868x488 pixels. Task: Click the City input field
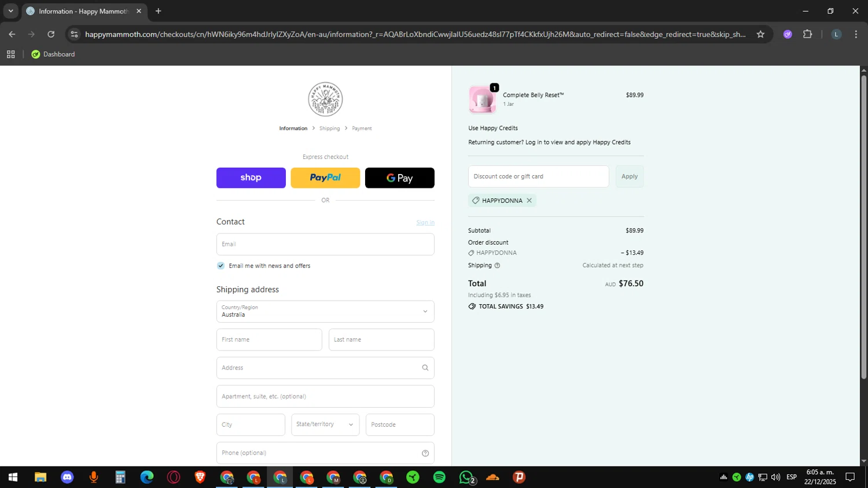tap(251, 424)
